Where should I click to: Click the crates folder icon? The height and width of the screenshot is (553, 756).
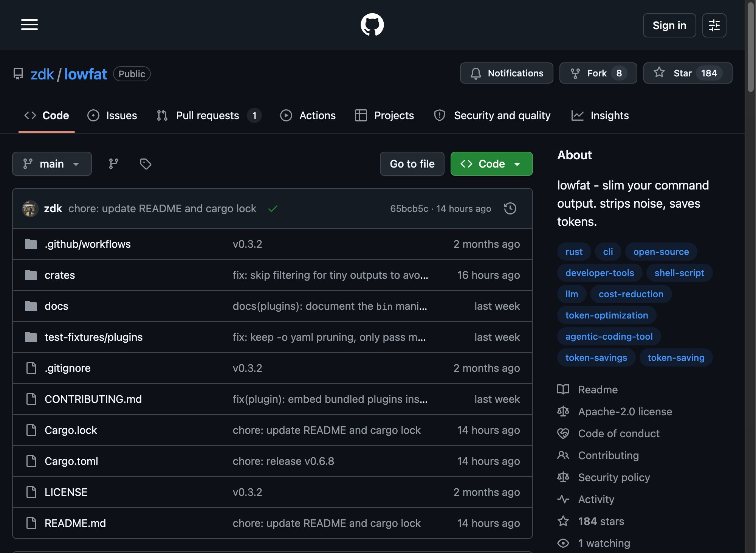click(x=31, y=275)
